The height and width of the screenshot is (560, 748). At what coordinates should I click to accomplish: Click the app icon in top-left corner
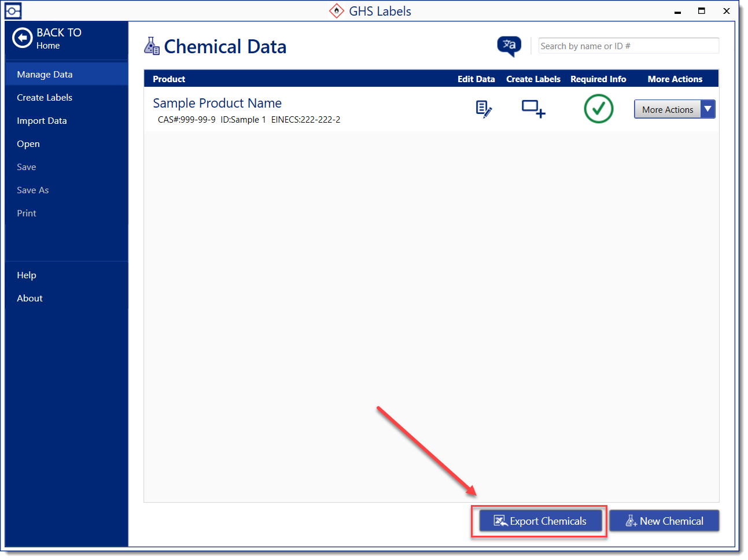pos(13,11)
